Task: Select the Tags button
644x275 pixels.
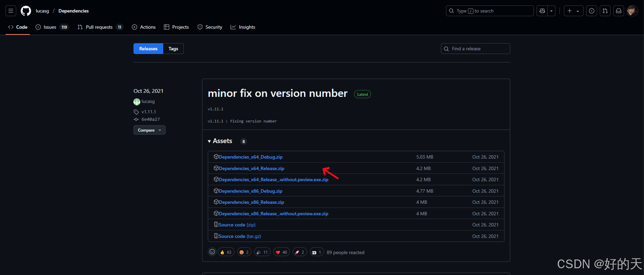Action: point(173,49)
